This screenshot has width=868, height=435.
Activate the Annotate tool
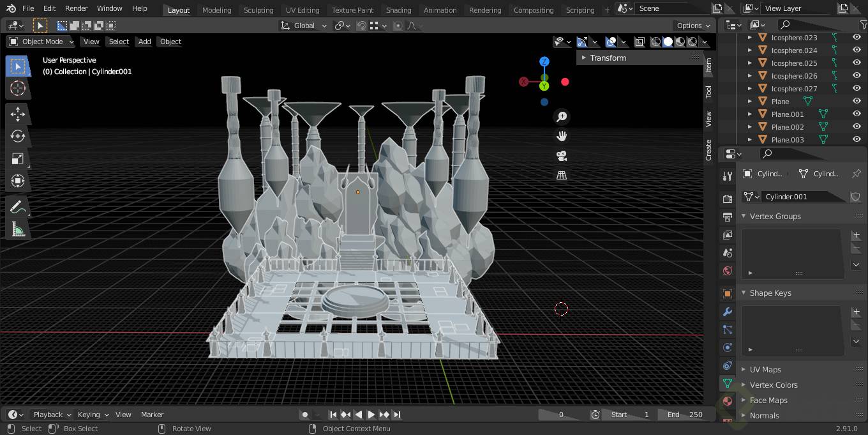18,207
